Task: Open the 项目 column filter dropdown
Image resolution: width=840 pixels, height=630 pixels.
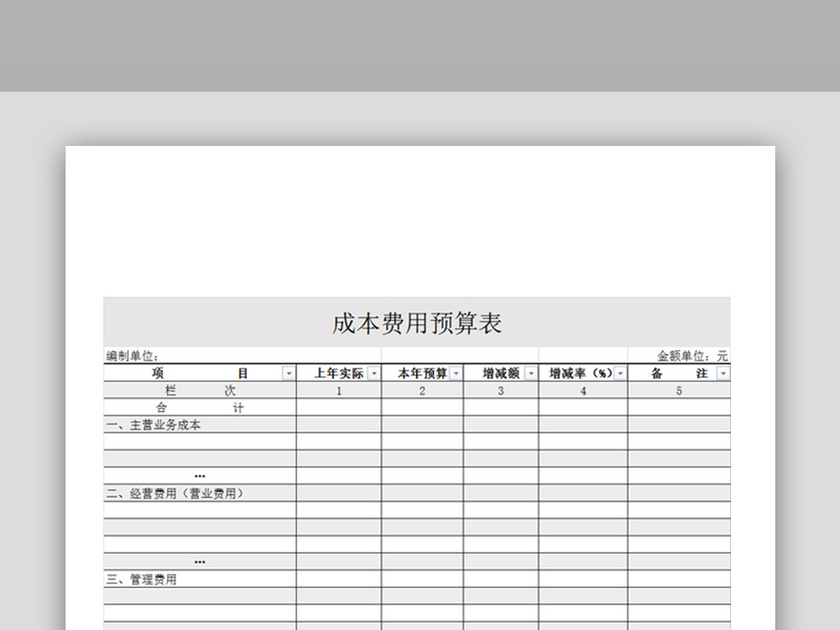Action: point(287,373)
